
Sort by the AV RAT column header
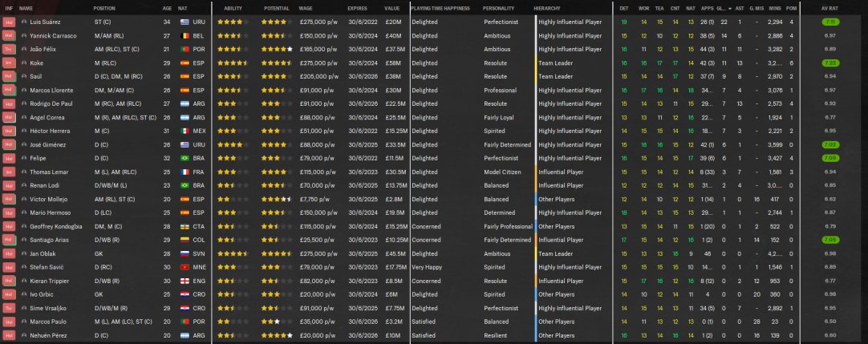click(x=829, y=9)
